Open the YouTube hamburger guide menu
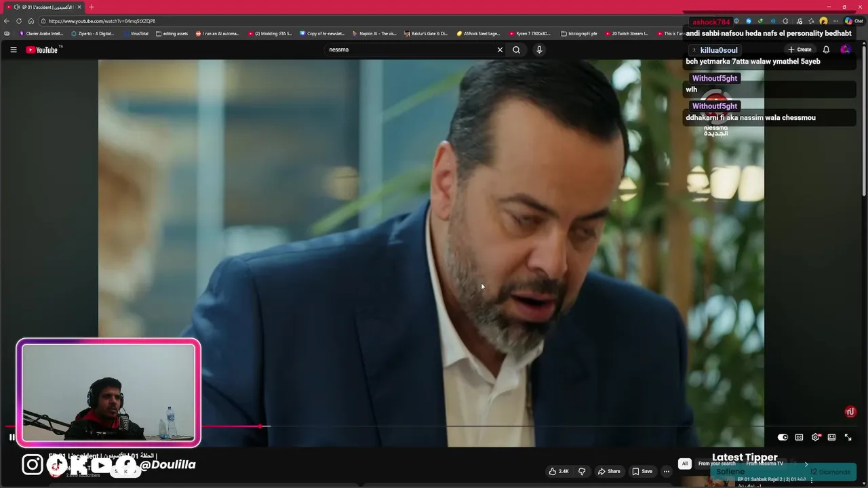This screenshot has width=868, height=488. [x=13, y=49]
